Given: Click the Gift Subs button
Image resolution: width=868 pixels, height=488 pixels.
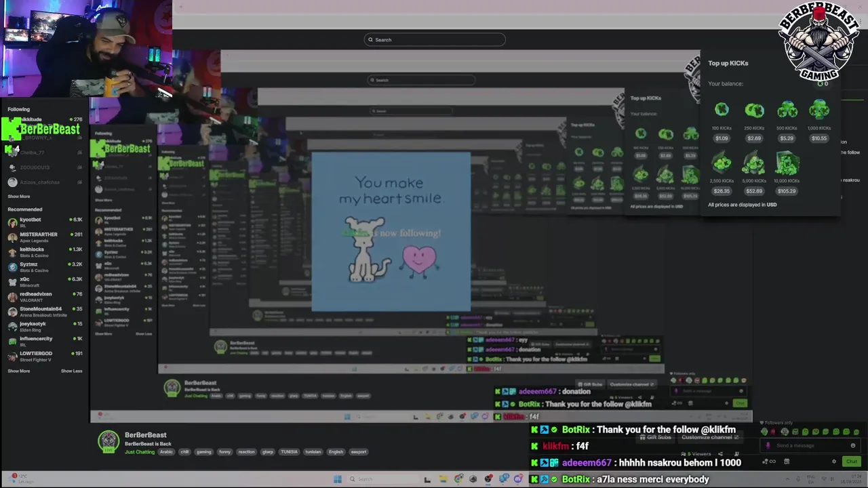Looking at the screenshot, I should (655, 437).
